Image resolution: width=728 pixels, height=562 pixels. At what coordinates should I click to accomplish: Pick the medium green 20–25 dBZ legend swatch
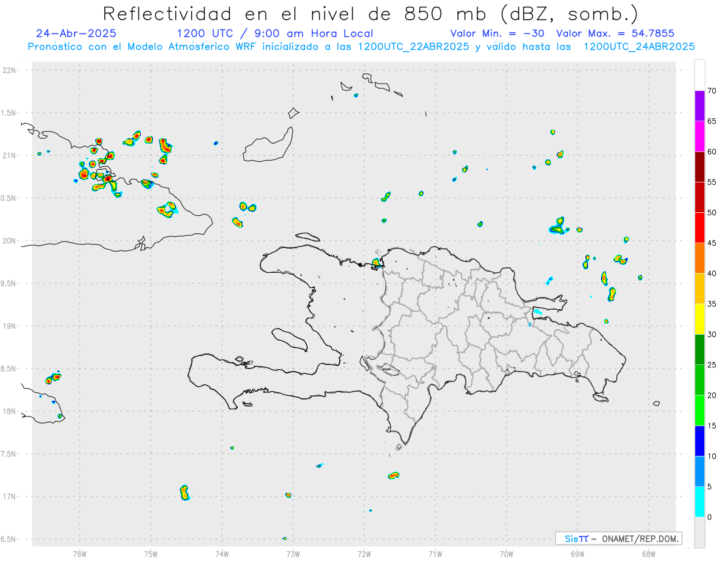click(x=699, y=380)
